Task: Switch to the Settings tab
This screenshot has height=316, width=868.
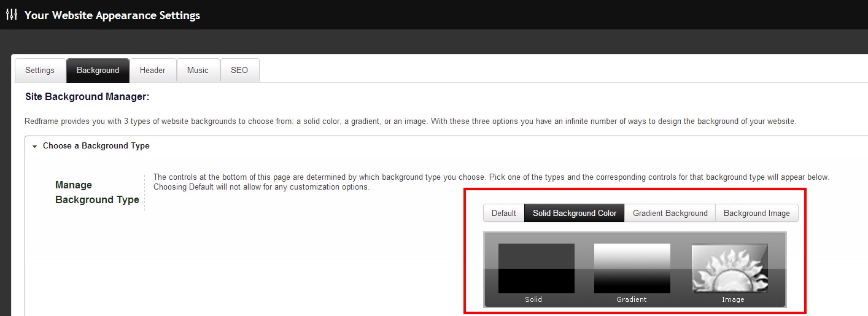Action: tap(40, 71)
